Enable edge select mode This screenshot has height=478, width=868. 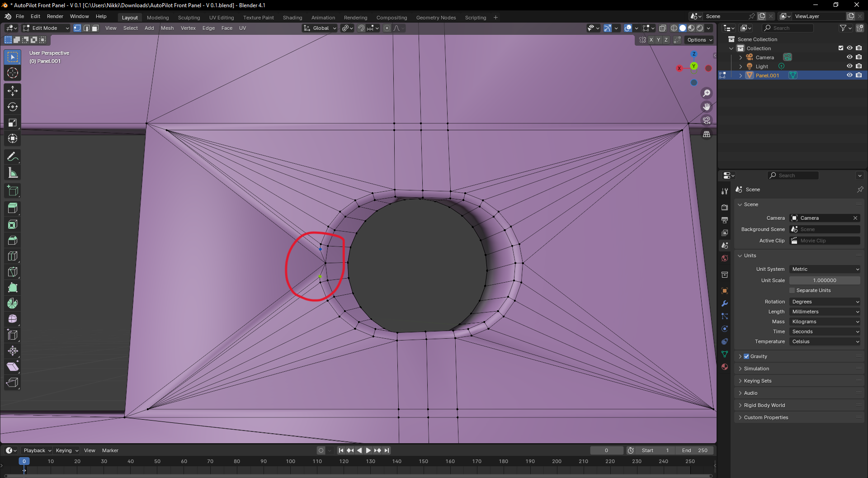[x=86, y=28]
